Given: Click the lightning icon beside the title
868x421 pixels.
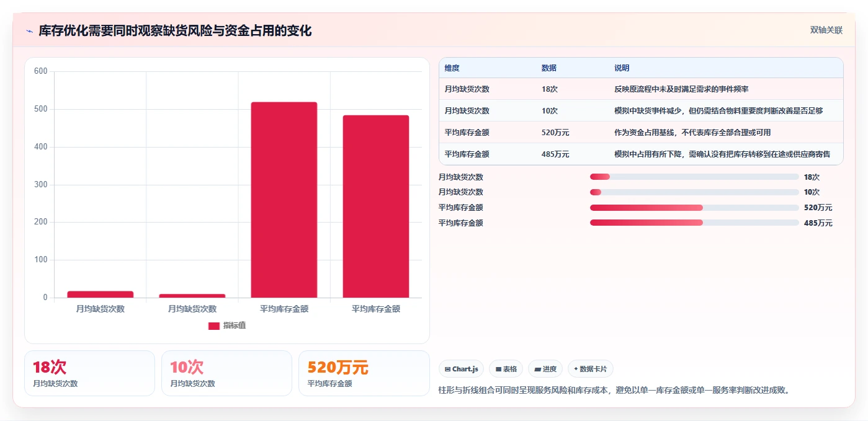Looking at the screenshot, I should 29,31.
